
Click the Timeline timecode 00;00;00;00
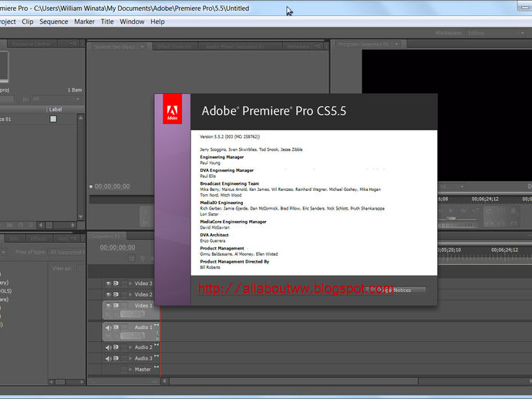pyautogui.click(x=117, y=247)
